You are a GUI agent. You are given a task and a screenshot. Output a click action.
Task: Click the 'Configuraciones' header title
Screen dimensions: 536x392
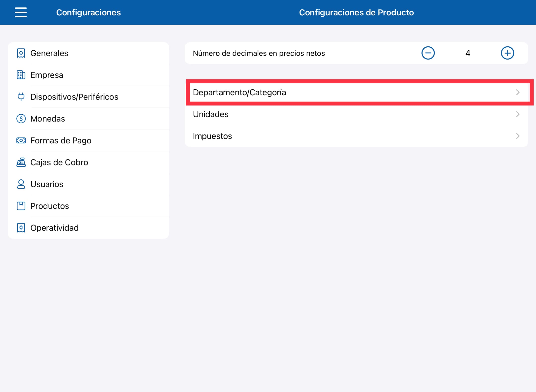pos(89,12)
